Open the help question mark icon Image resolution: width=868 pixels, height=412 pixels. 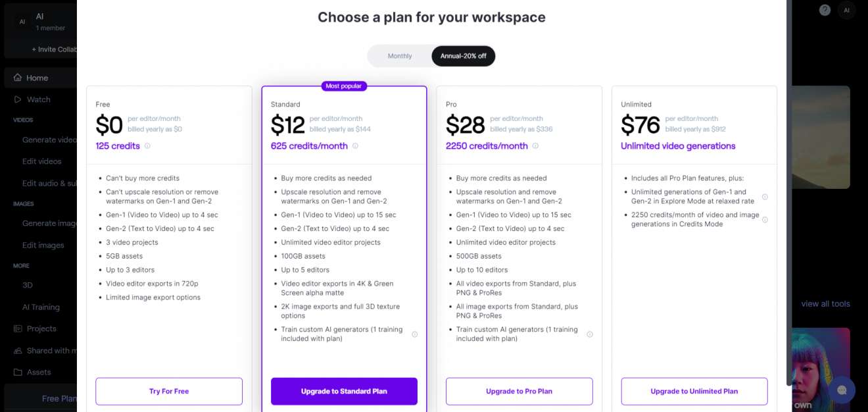[x=825, y=10]
